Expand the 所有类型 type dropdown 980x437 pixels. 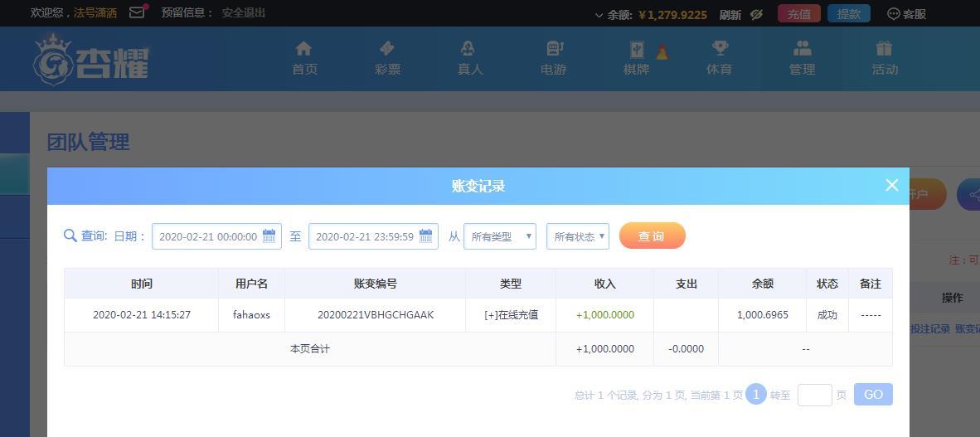point(500,236)
